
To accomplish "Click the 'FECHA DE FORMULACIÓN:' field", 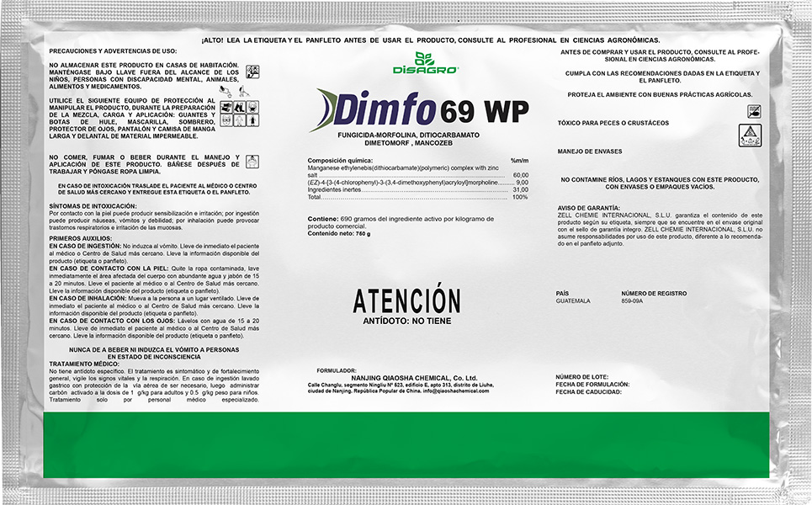I will tap(592, 385).
